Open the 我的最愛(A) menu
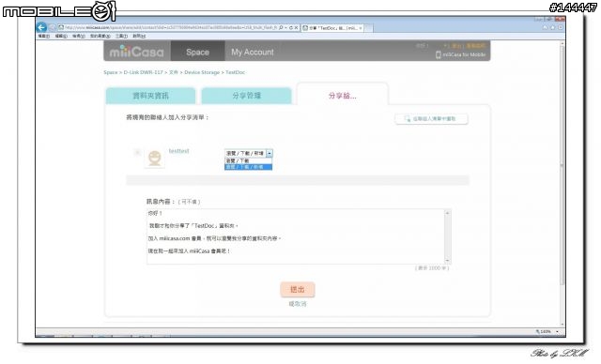The height and width of the screenshot is (364, 601). (100, 36)
